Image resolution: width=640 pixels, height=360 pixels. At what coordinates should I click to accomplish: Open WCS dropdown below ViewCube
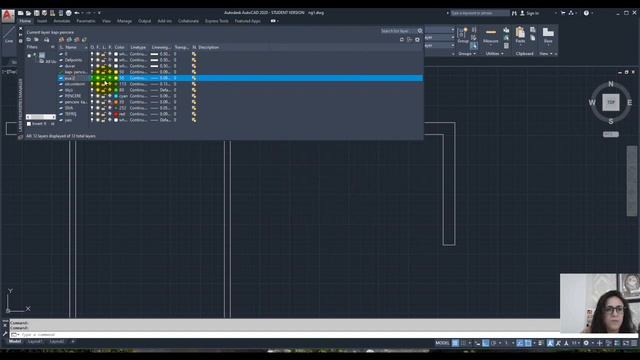pyautogui.click(x=611, y=134)
